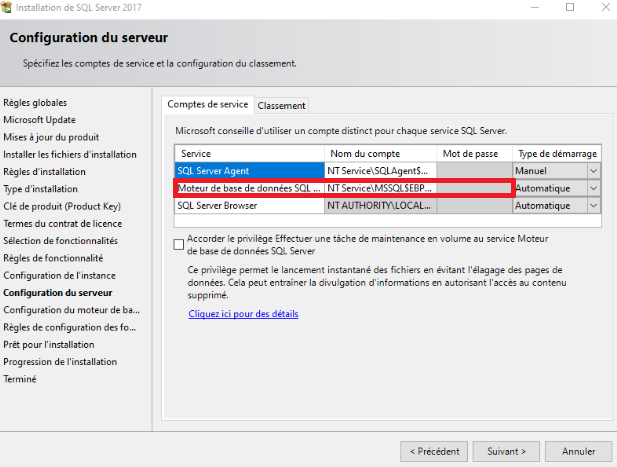Select the Terminé step in sidebar
The height and width of the screenshot is (467, 617).
(x=20, y=379)
